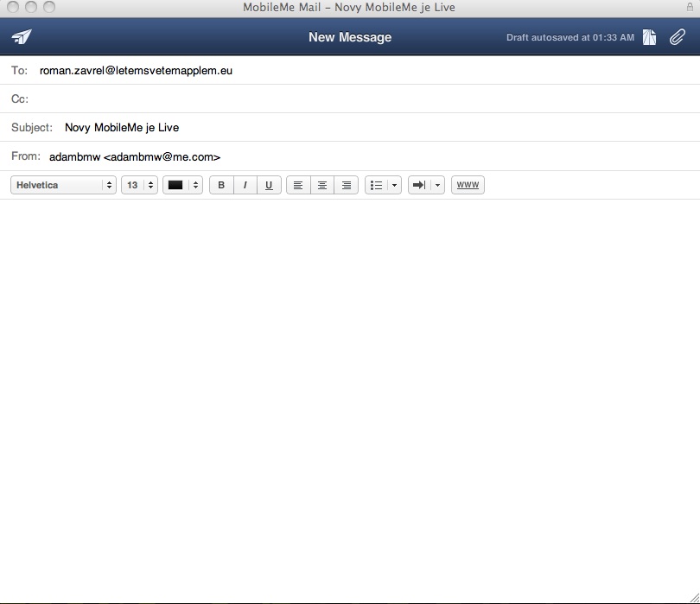
Task: Attach a file using paperclip icon
Action: click(x=678, y=37)
